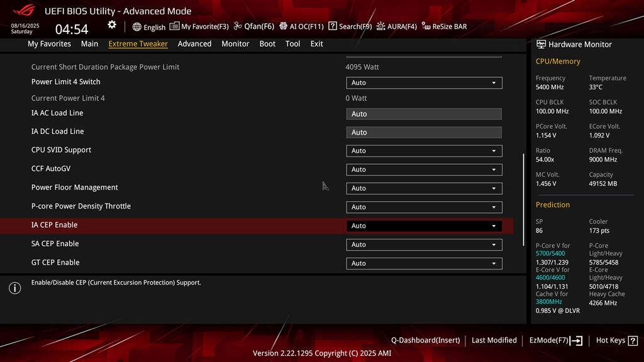Viewport: 644px width, 362px height.
Task: Open the Tool tab
Action: pyautogui.click(x=293, y=44)
